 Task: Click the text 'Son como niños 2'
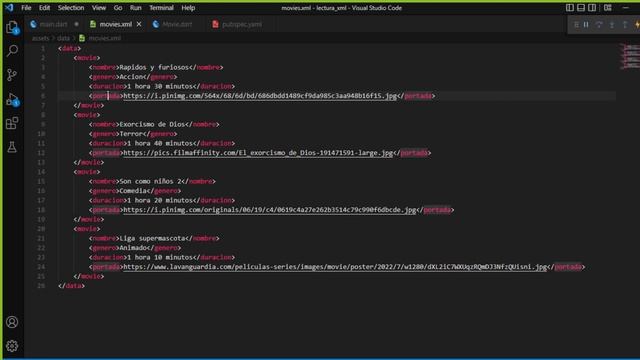150,181
